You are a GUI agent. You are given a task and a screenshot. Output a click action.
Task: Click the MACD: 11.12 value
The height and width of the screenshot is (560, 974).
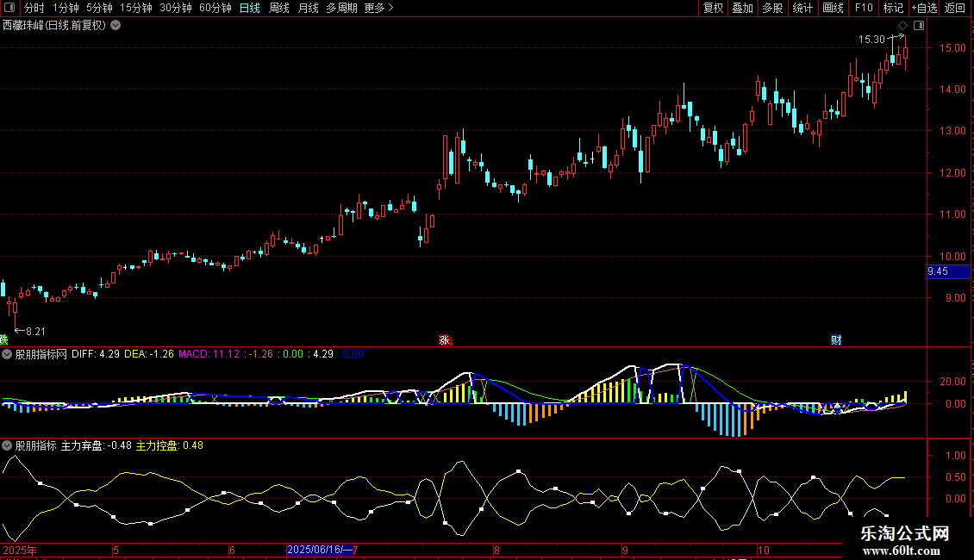tap(209, 354)
